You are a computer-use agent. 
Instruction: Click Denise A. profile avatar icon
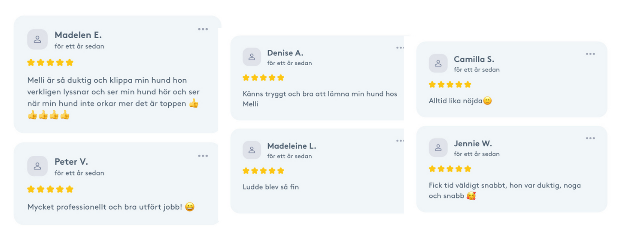point(252,57)
